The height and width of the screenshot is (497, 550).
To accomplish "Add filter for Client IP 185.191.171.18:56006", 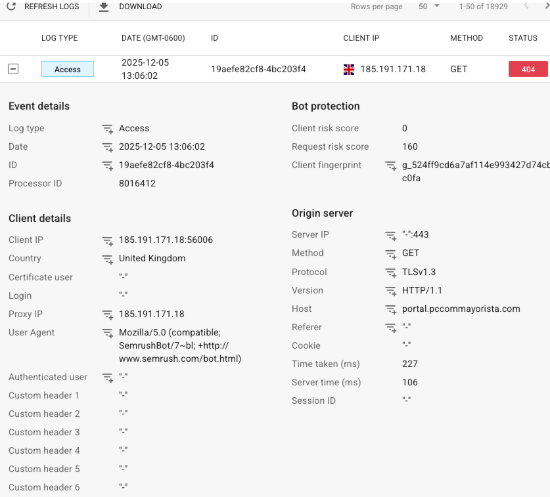I will click(x=107, y=241).
